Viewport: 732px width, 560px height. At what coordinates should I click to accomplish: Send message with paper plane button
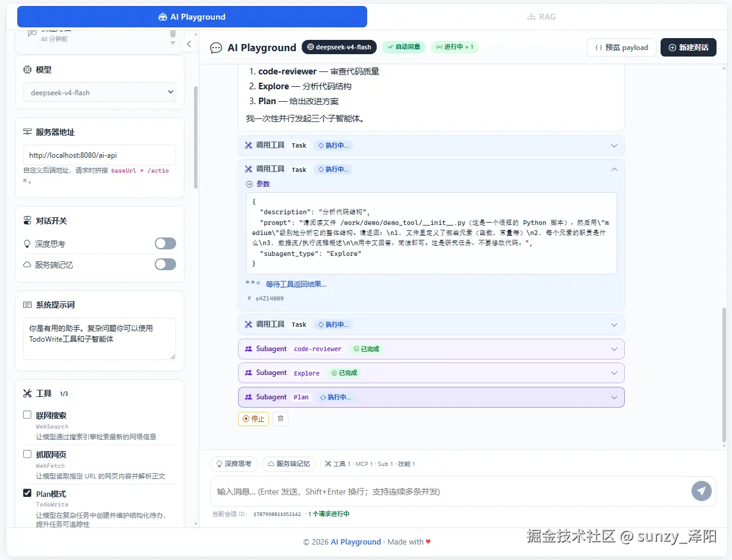[x=702, y=491]
